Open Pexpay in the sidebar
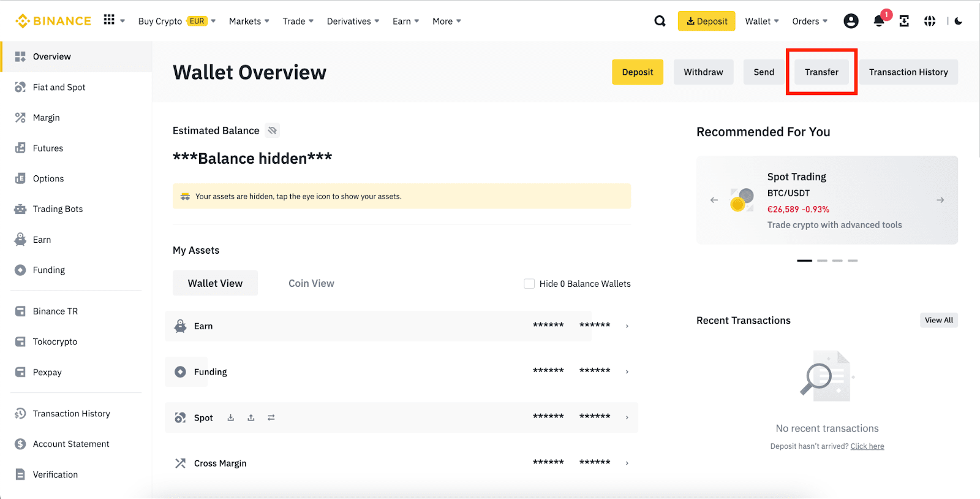This screenshot has height=499, width=980. tap(47, 372)
